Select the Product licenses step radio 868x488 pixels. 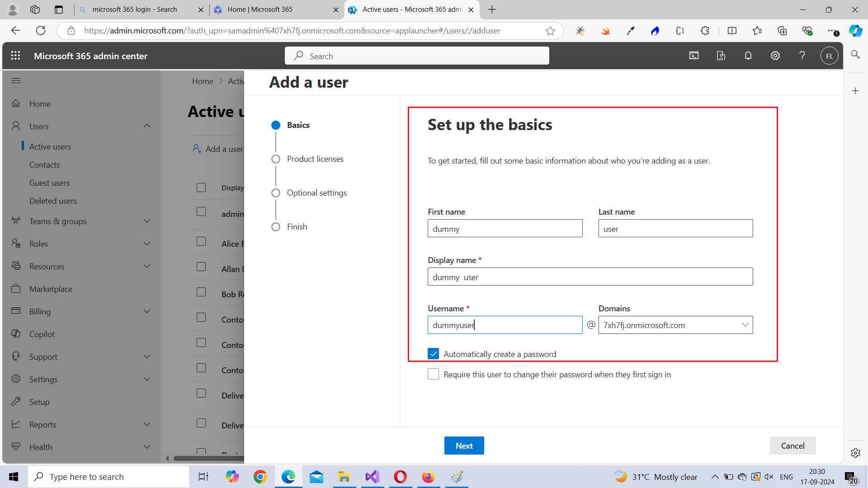coord(276,159)
